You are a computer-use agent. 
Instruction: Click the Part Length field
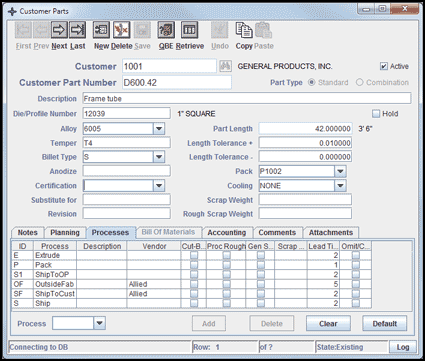pyautogui.click(x=305, y=129)
